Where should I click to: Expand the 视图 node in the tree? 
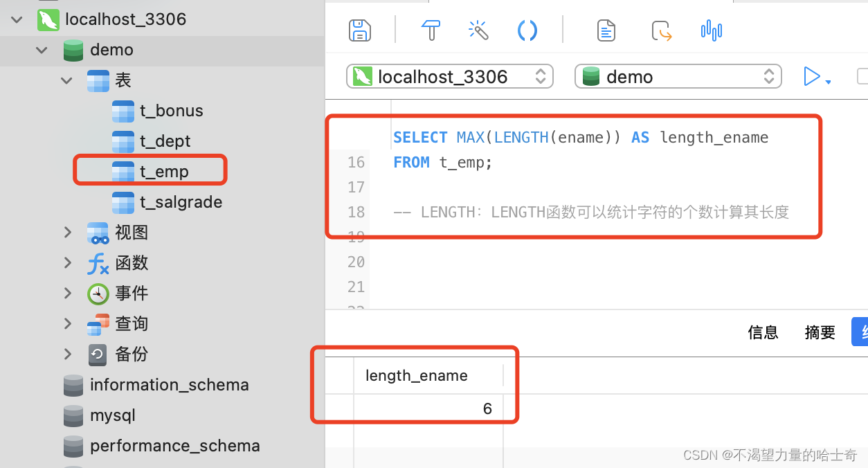click(68, 233)
